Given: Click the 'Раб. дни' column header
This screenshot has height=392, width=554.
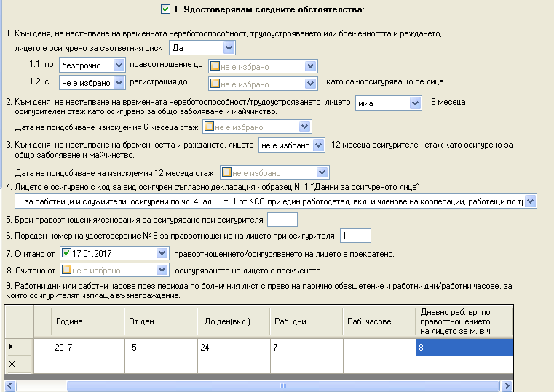Looking at the screenshot, I should point(305,321).
